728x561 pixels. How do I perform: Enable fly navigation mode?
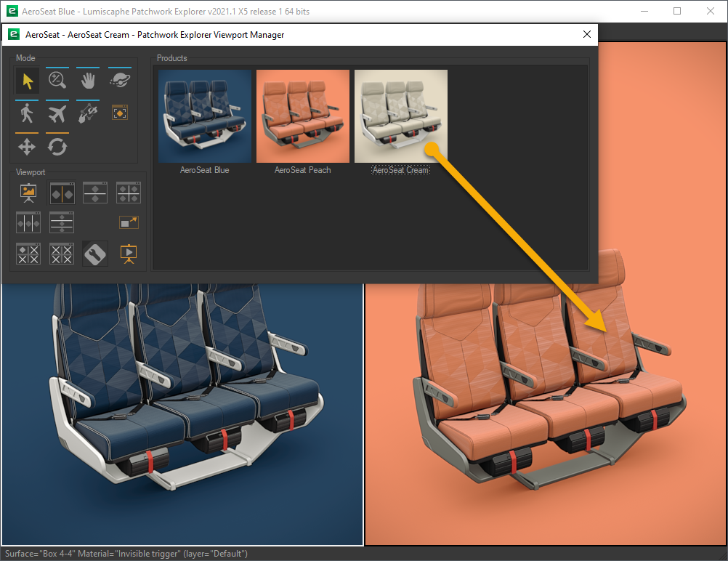(x=57, y=112)
